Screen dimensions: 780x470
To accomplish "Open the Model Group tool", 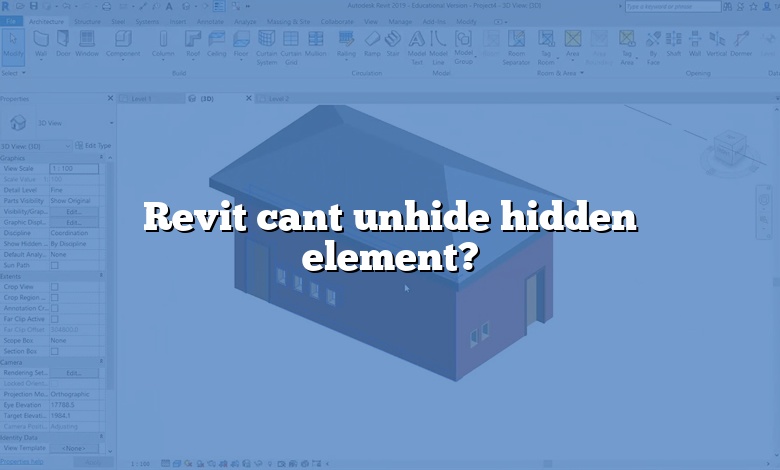I will [464, 48].
